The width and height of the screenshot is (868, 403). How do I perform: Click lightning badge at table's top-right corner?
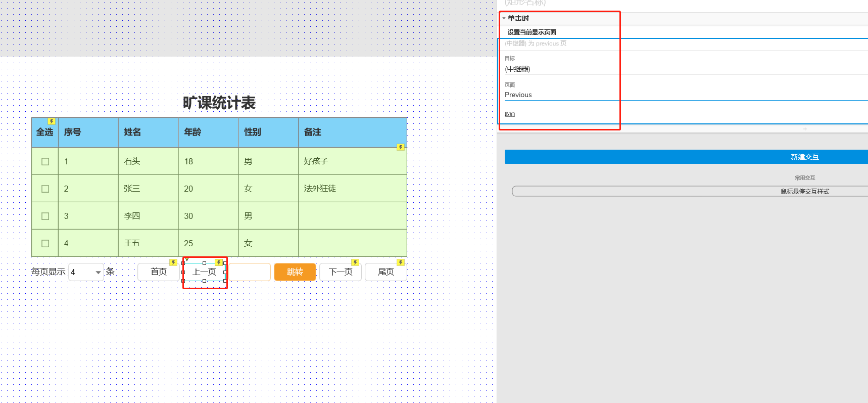[400, 147]
